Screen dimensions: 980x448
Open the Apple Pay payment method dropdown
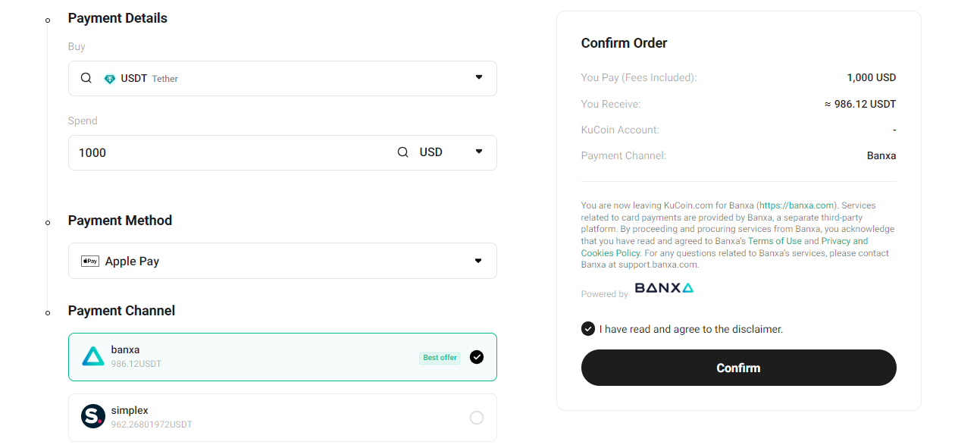(x=478, y=260)
